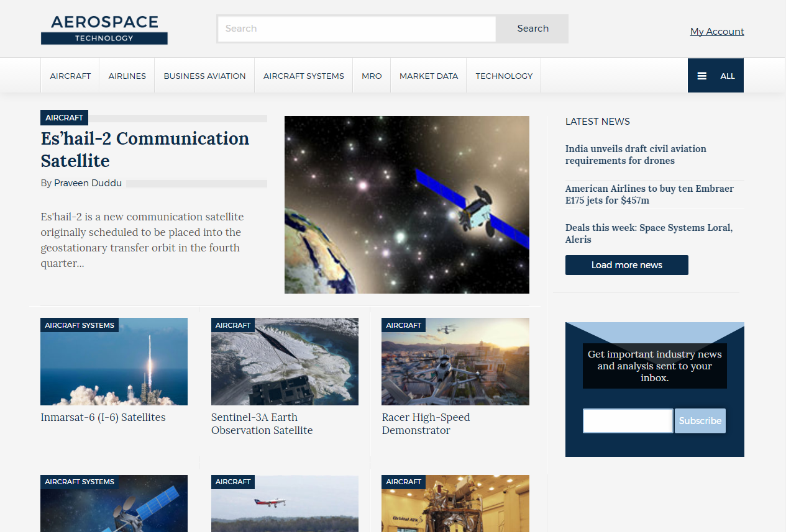
Task: Open the My Account link
Action: point(717,32)
